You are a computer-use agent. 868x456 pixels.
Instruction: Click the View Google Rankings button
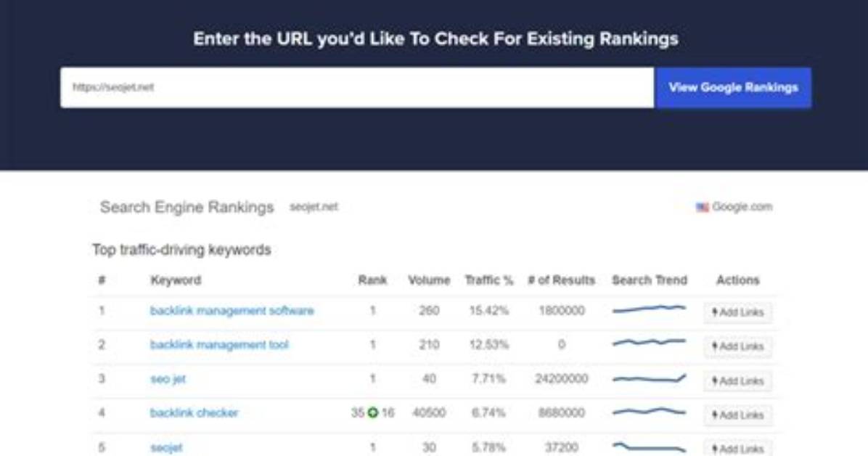pos(733,88)
